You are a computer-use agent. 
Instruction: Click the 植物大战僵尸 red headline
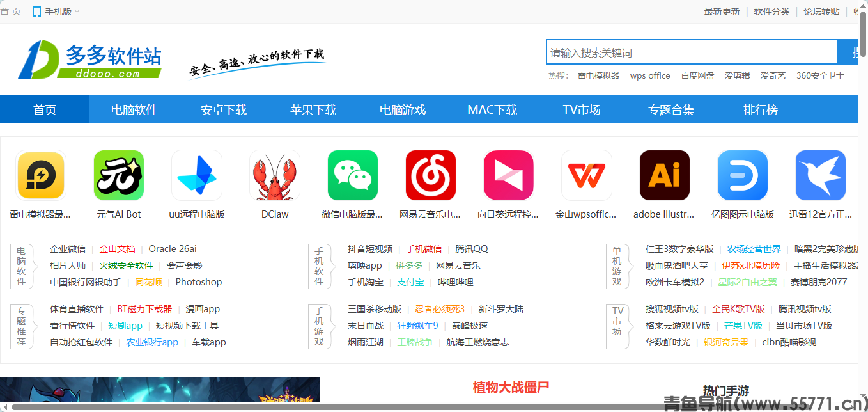click(x=511, y=387)
